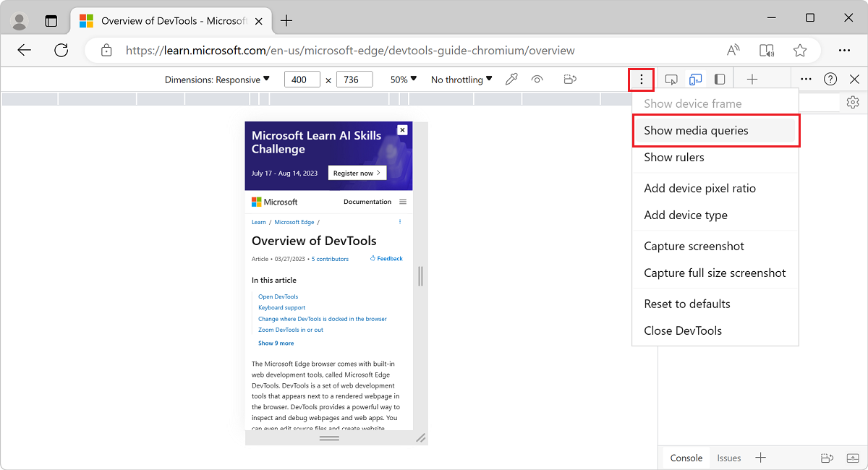868x470 pixels.
Task: Enable Show rulers
Action: [x=674, y=157]
